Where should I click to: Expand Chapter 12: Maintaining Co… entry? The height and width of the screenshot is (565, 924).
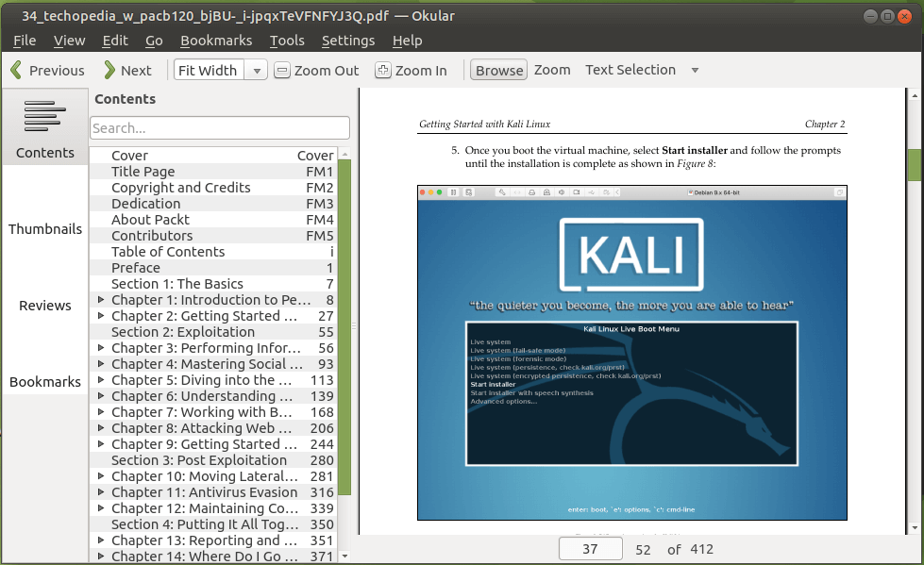tap(101, 507)
